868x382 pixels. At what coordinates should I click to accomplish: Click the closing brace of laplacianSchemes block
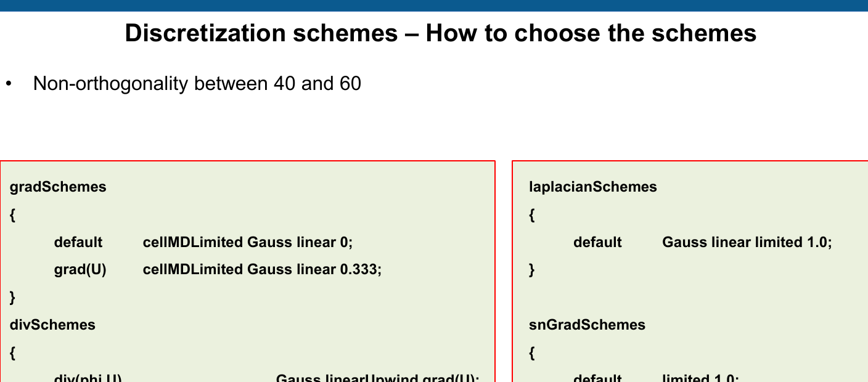[532, 270]
